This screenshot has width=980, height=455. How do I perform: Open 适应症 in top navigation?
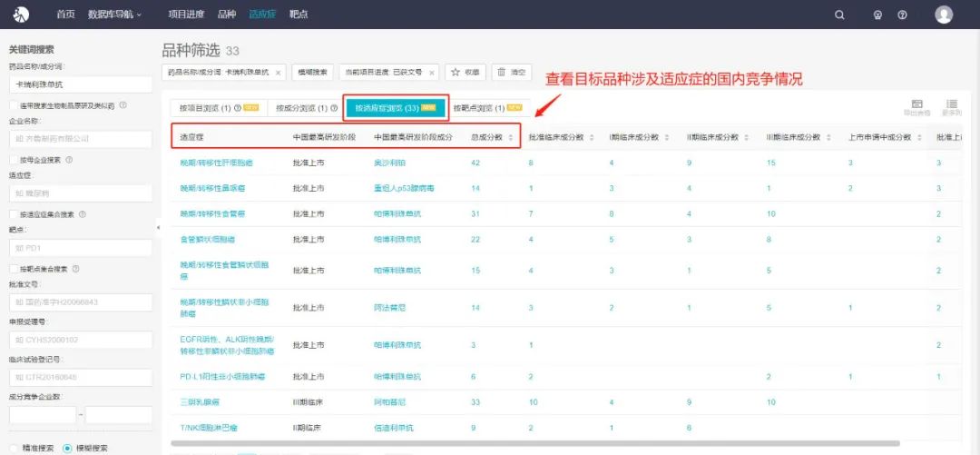point(262,14)
